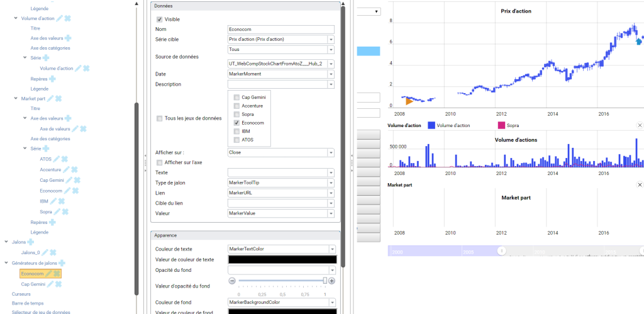
Task: Delete the Sopra series cross icon
Action: (65, 211)
